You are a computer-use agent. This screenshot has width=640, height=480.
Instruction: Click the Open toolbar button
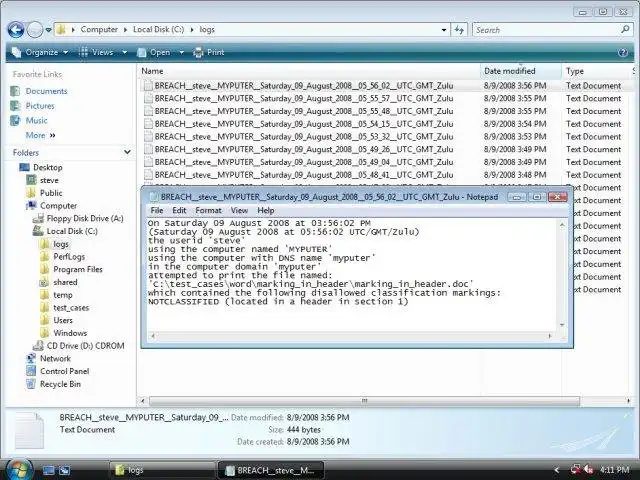tap(154, 52)
